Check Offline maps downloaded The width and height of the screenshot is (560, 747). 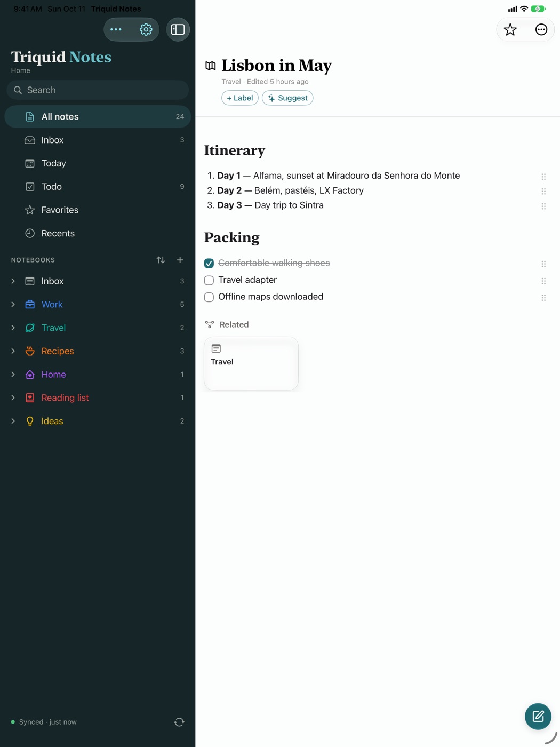[x=209, y=297]
